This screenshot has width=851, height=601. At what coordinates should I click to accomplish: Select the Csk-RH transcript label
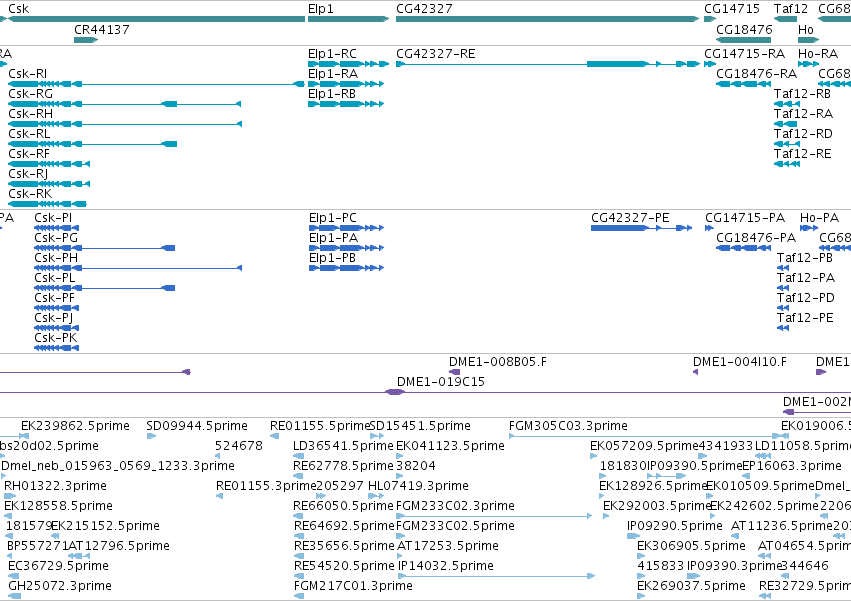point(30,114)
